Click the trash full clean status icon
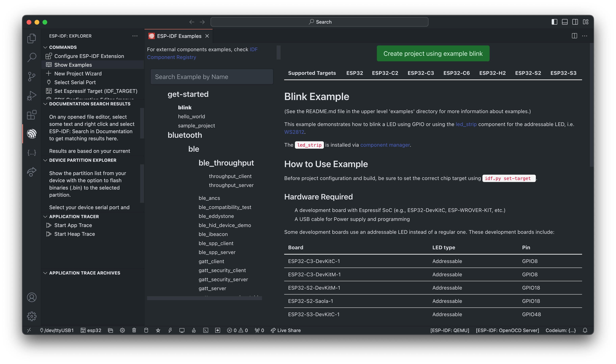Image resolution: width=616 pixels, height=364 pixels. coord(134,330)
